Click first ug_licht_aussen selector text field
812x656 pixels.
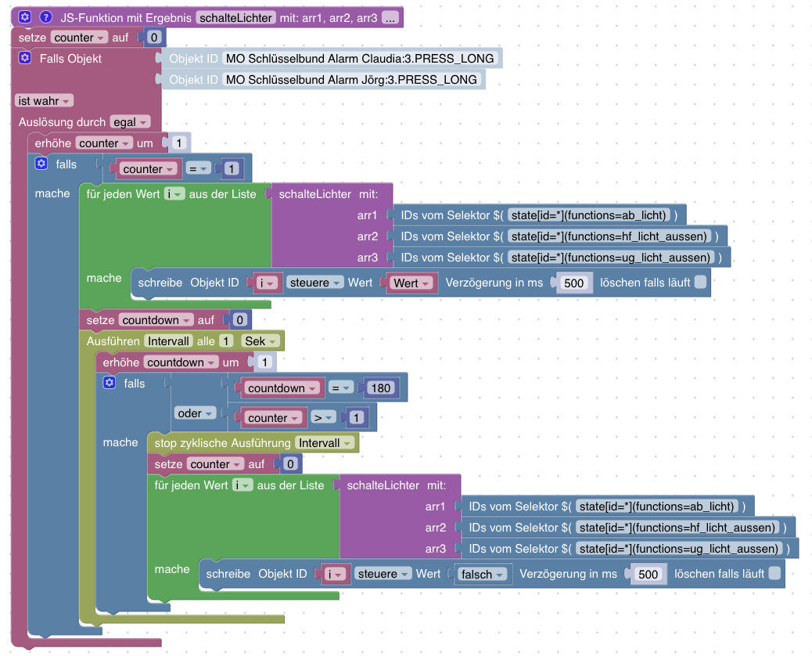coord(611,258)
